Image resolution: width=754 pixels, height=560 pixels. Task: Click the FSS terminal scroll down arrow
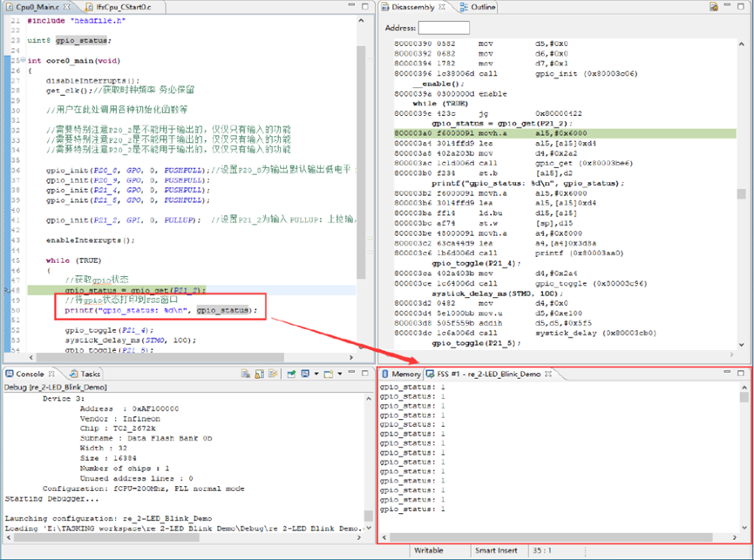pos(744,527)
